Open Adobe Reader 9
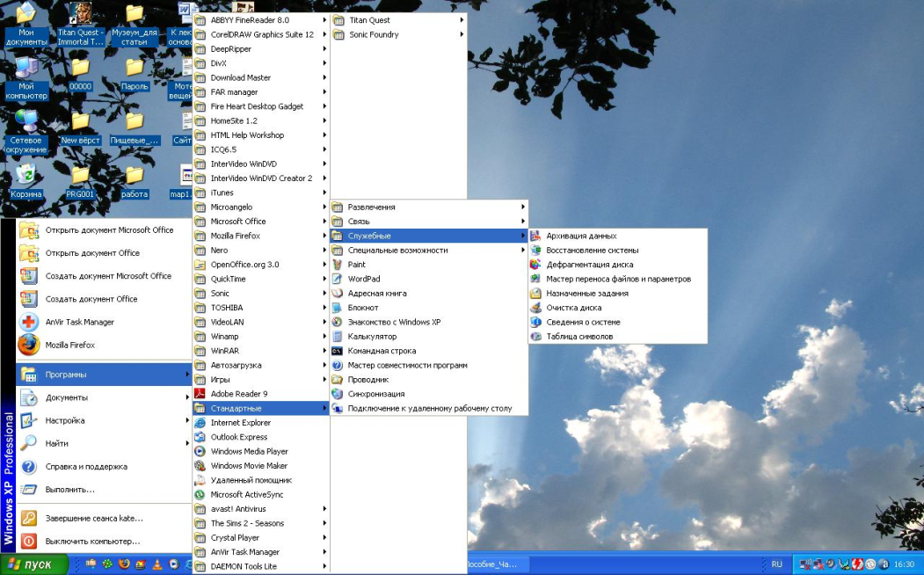Image resolution: width=924 pixels, height=575 pixels. 261,394
